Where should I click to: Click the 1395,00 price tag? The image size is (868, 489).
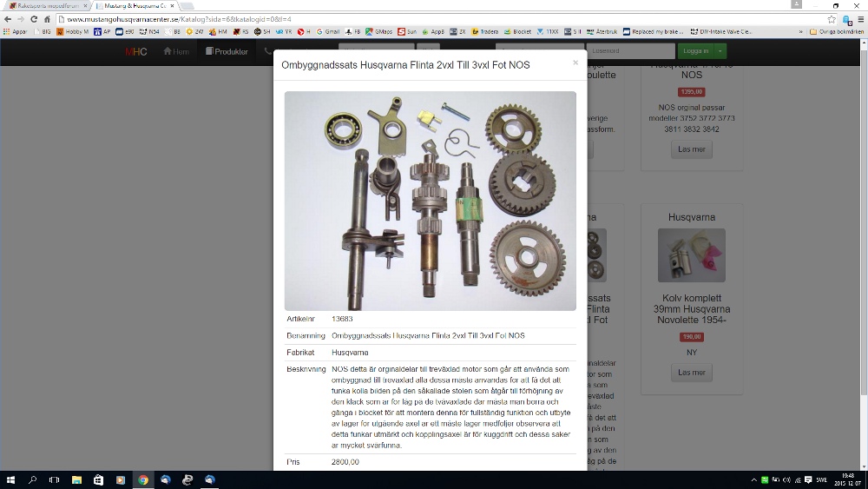[x=692, y=92]
